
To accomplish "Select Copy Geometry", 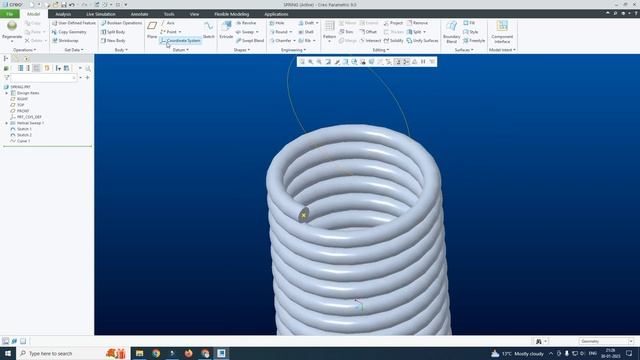I will 69,32.
